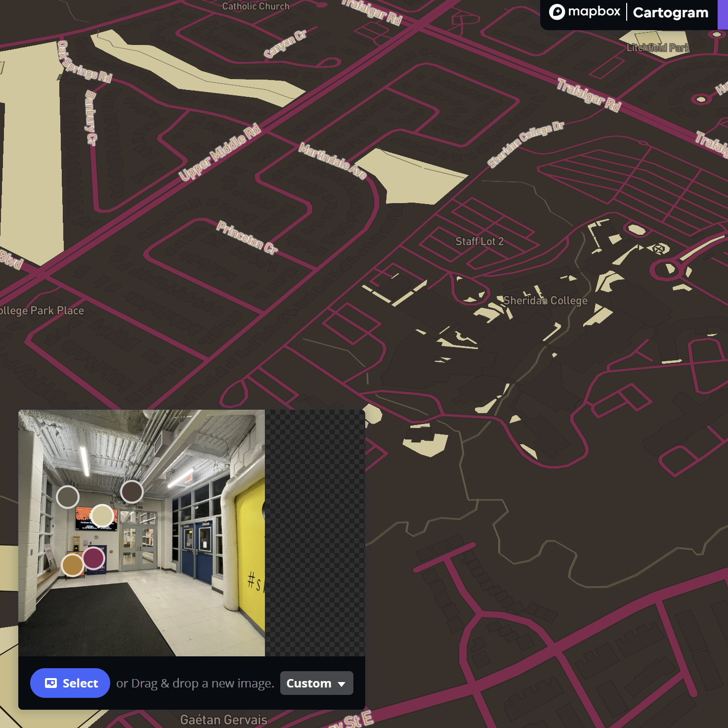Choose the darkest brown color sampler circle

[x=132, y=492]
